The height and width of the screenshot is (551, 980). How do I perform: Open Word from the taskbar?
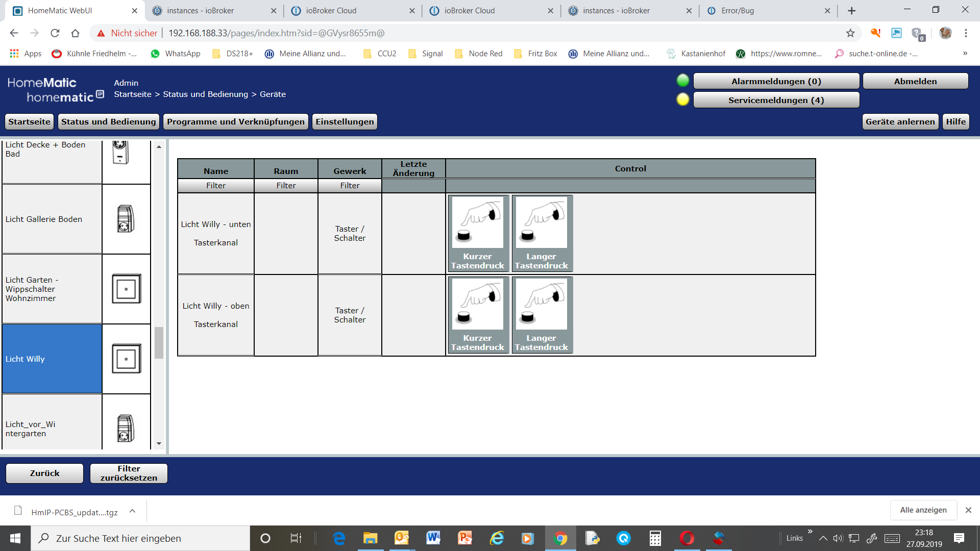433,538
